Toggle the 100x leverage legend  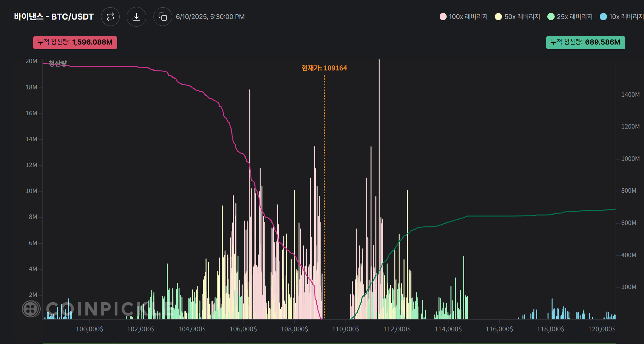(464, 17)
